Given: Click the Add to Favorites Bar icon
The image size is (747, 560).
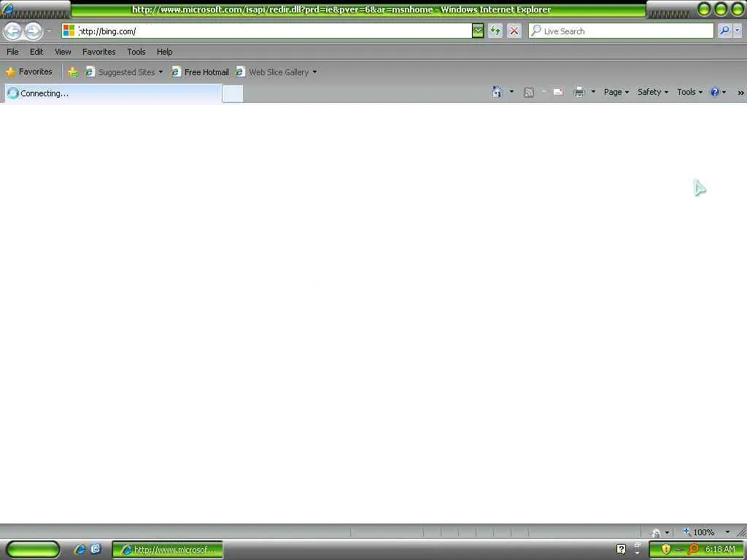Looking at the screenshot, I should pyautogui.click(x=72, y=72).
